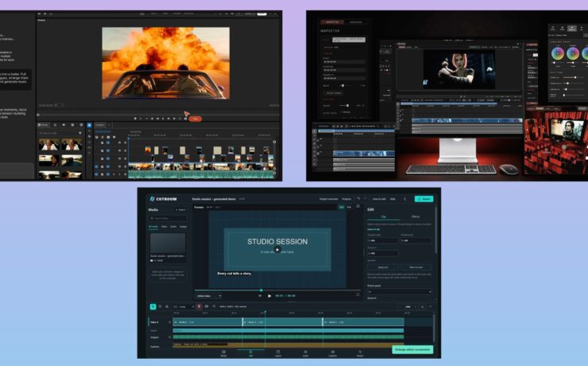Screen dimensions: 588x366
Task: Select the first clip on Video 1 track
Action: [207, 322]
